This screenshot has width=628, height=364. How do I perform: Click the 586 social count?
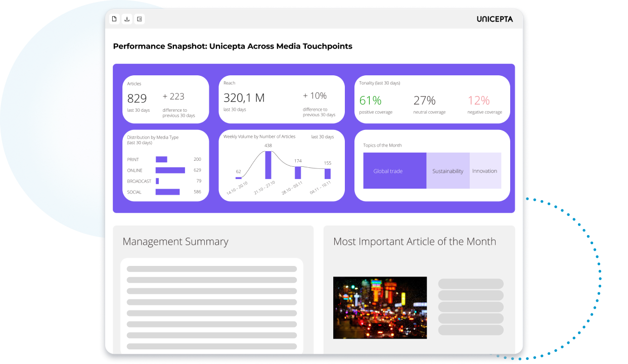(197, 192)
